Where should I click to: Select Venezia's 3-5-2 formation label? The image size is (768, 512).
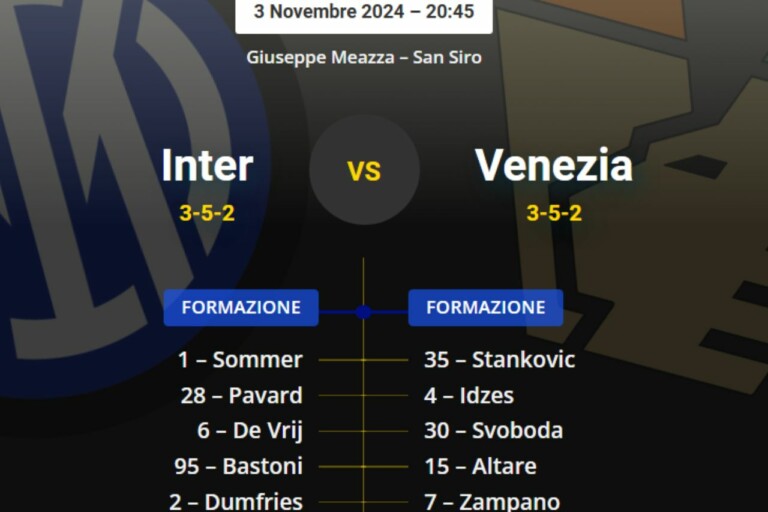(554, 213)
